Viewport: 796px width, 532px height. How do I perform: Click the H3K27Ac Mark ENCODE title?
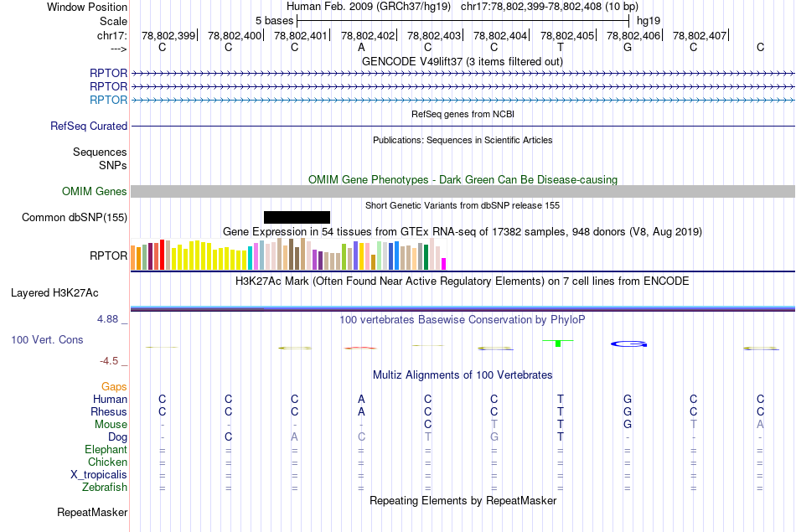[x=462, y=281]
